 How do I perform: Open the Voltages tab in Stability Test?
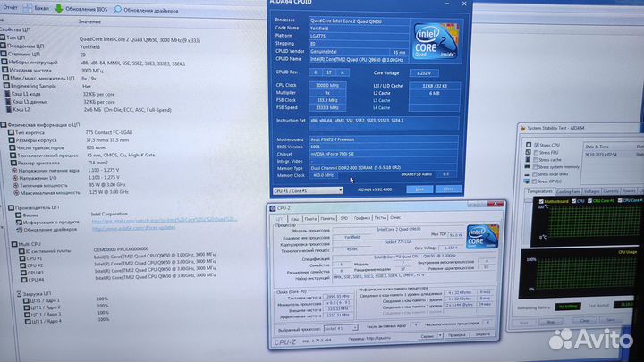pos(591,191)
